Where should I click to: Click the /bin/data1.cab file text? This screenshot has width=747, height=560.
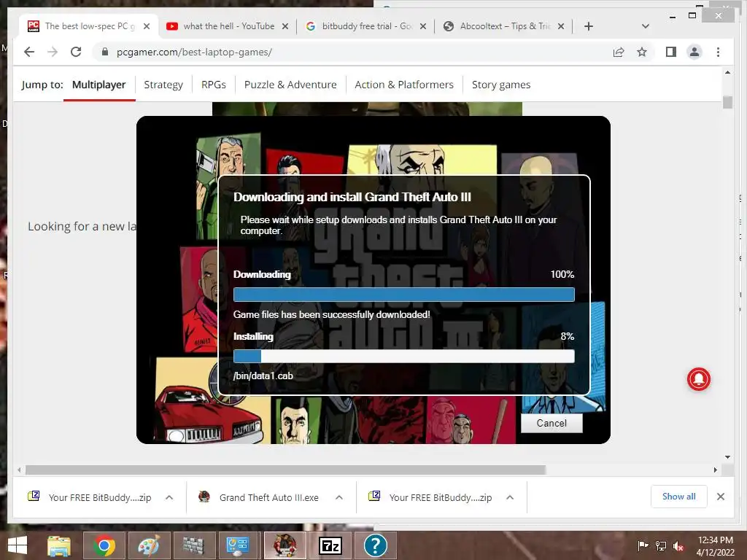(263, 376)
